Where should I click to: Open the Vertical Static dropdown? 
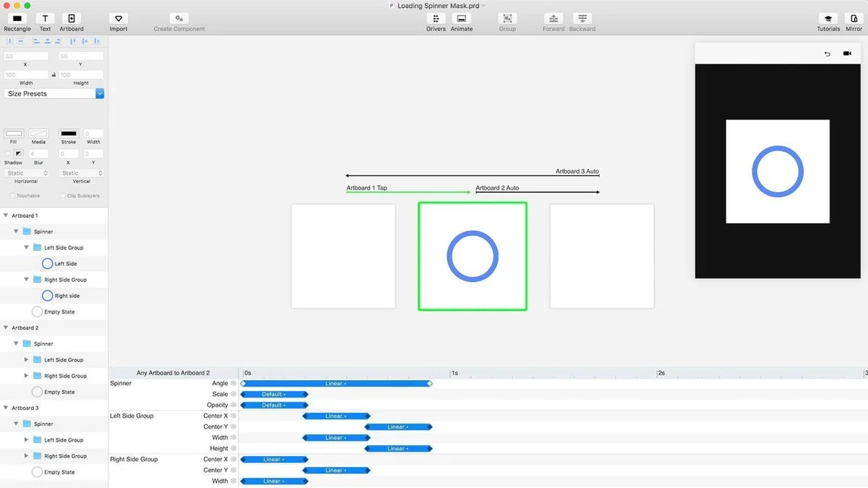tap(81, 173)
